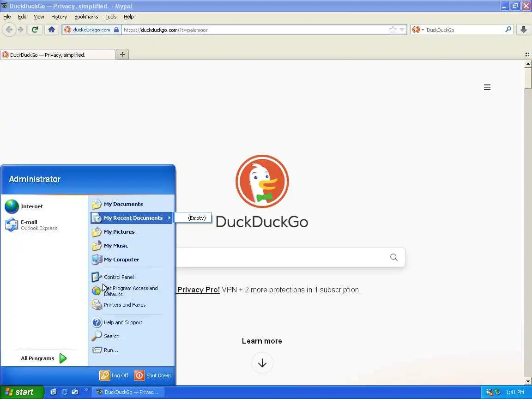Open My Documents folder
Viewport: 532px width, 399px height.
pos(132,204)
